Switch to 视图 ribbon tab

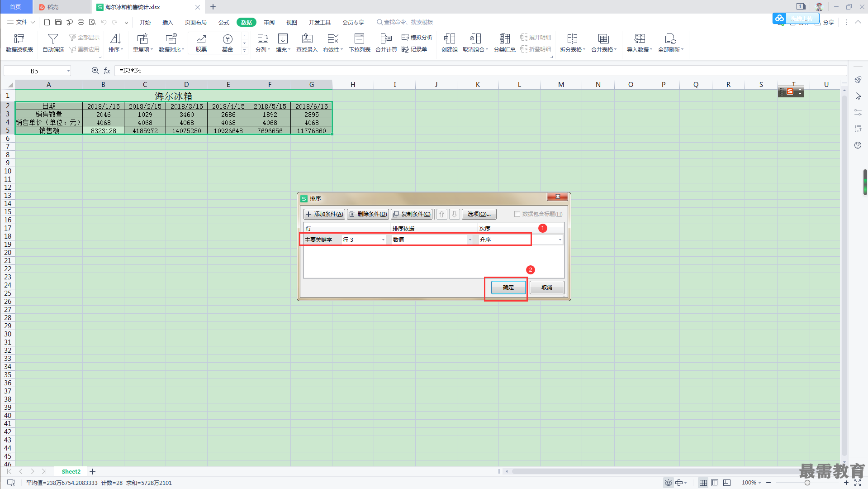click(292, 22)
